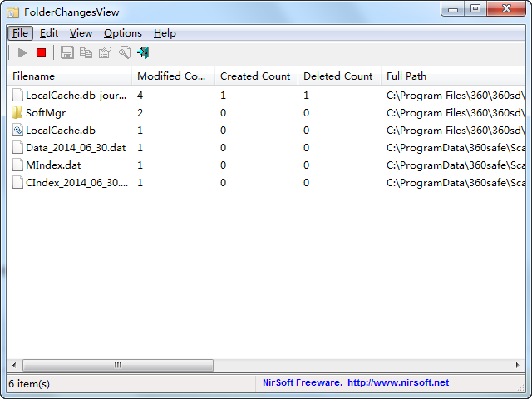
Task: Click created count 1 for LocalCache.db-jour...
Action: (223, 96)
